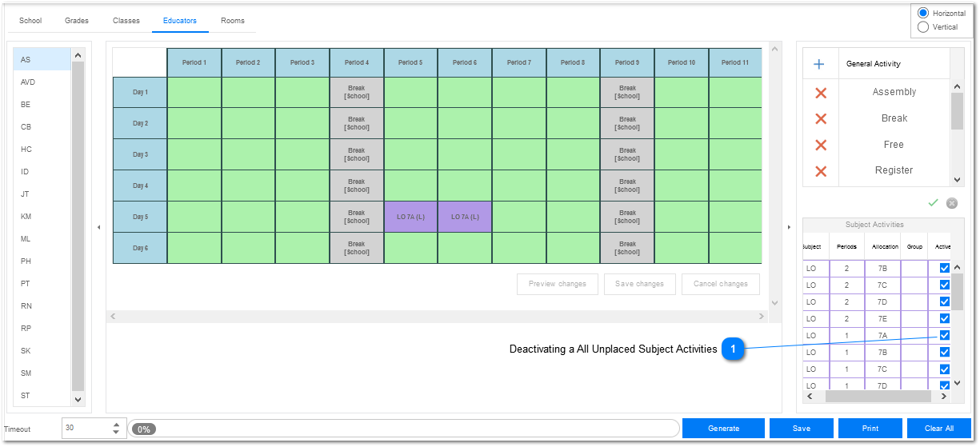Click the Day 1 Period 4 Break cell
Image resolution: width=980 pixels, height=447 pixels.
(357, 92)
